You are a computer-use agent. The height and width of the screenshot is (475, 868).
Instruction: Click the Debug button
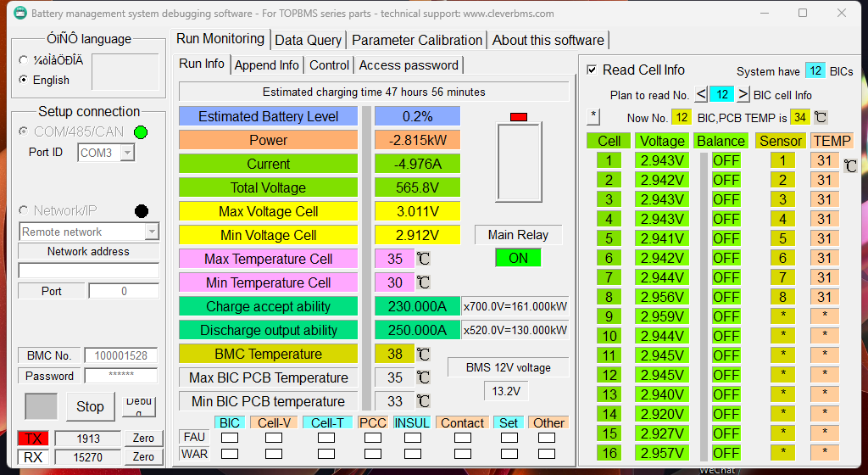[139, 405]
